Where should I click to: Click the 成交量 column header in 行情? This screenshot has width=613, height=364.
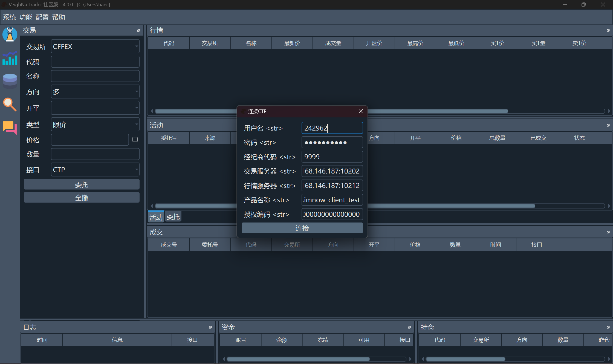click(x=333, y=43)
